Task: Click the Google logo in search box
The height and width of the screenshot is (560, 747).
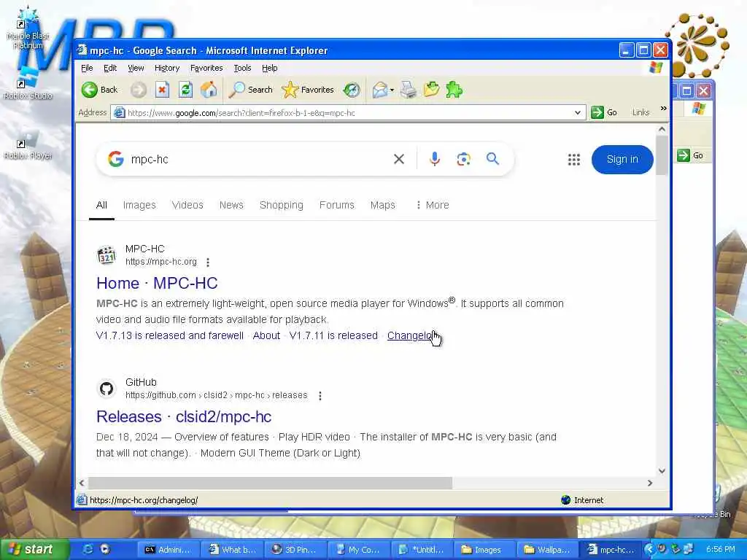Action: [x=116, y=159]
